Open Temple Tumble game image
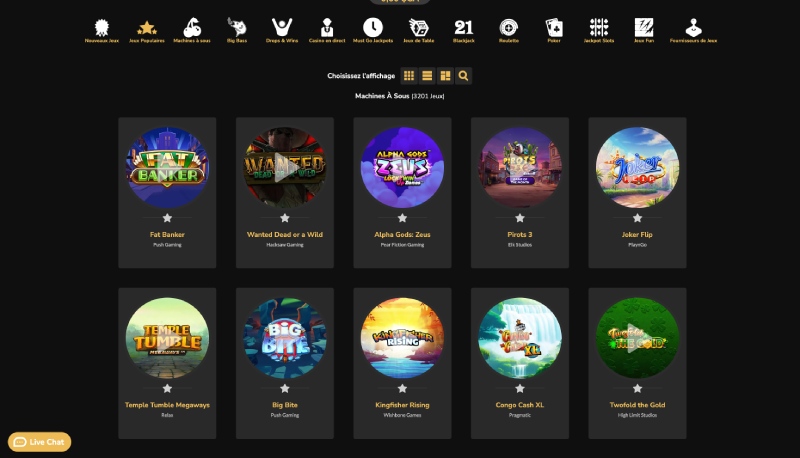This screenshot has height=458, width=800. pyautogui.click(x=167, y=338)
